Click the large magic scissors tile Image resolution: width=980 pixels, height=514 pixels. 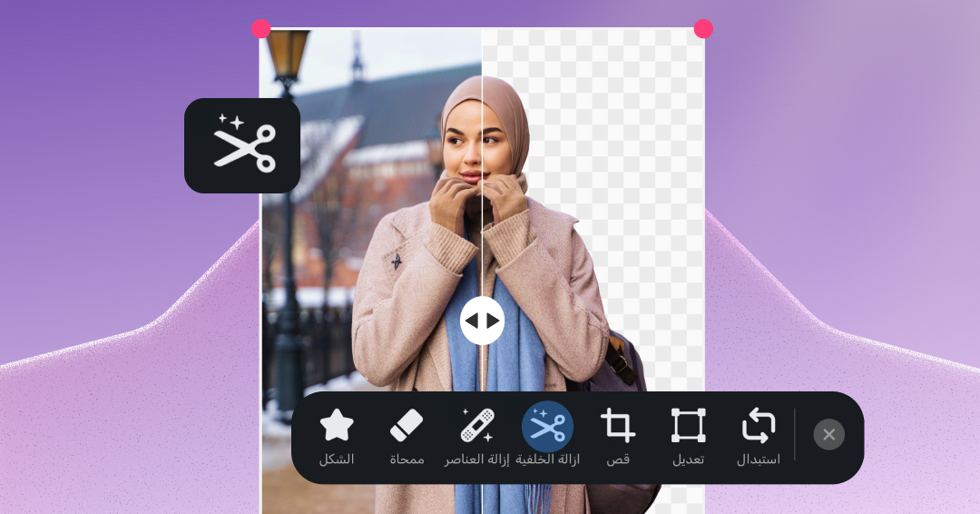[242, 145]
